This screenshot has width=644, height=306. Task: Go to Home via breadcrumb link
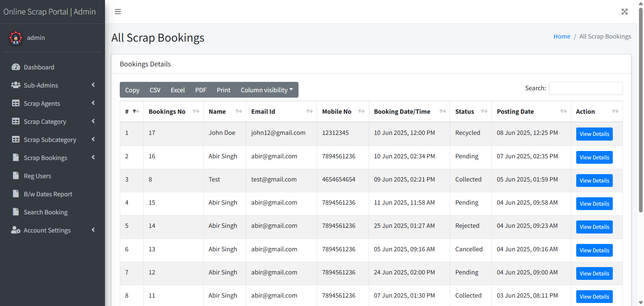561,36
